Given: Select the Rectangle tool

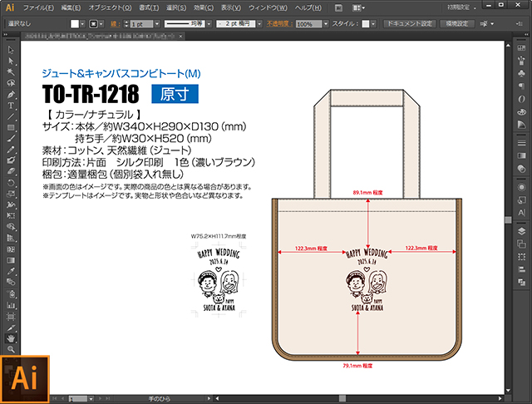Looking at the screenshot, I should pyautogui.click(x=11, y=127).
